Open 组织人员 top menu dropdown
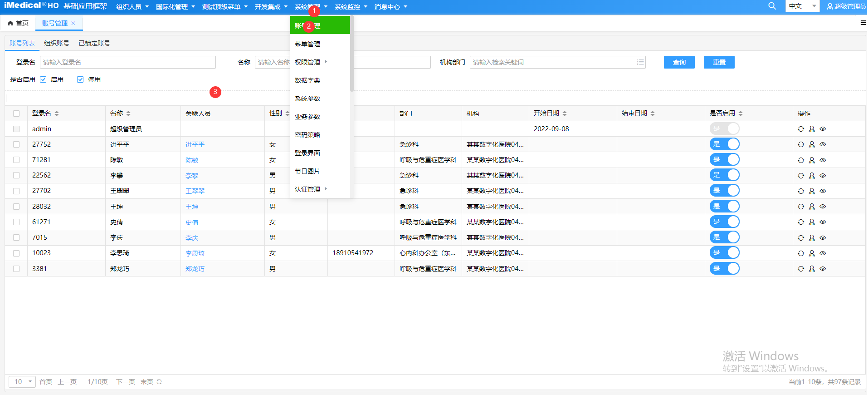Screen dimensions: 868x395 tap(132, 7)
